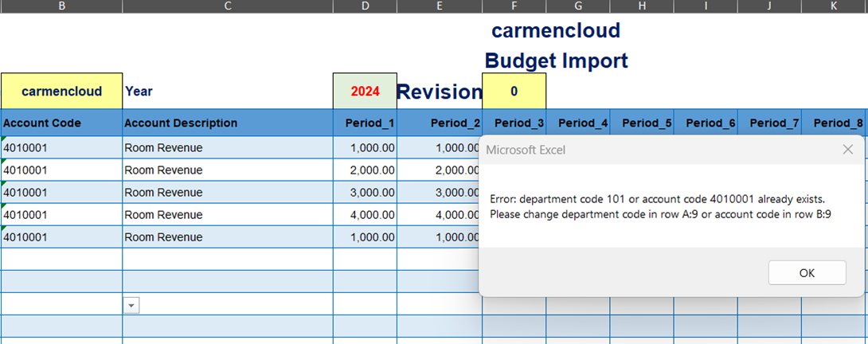
Task: Select the Period_2 cell containing 3,000.00
Action: [440, 192]
